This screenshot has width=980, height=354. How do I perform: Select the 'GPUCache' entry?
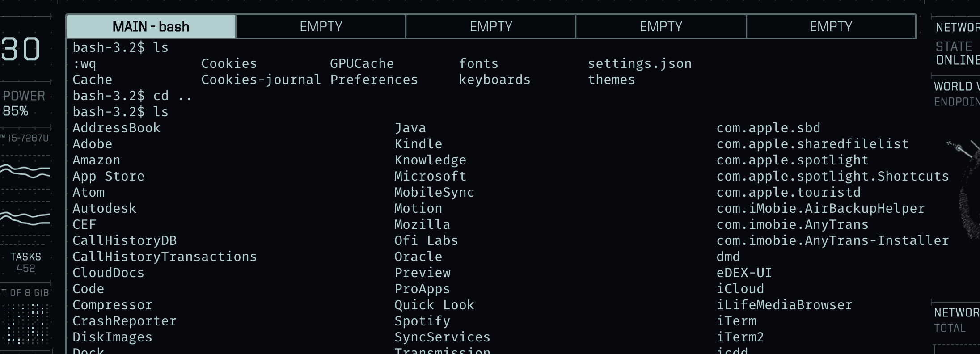pos(362,63)
